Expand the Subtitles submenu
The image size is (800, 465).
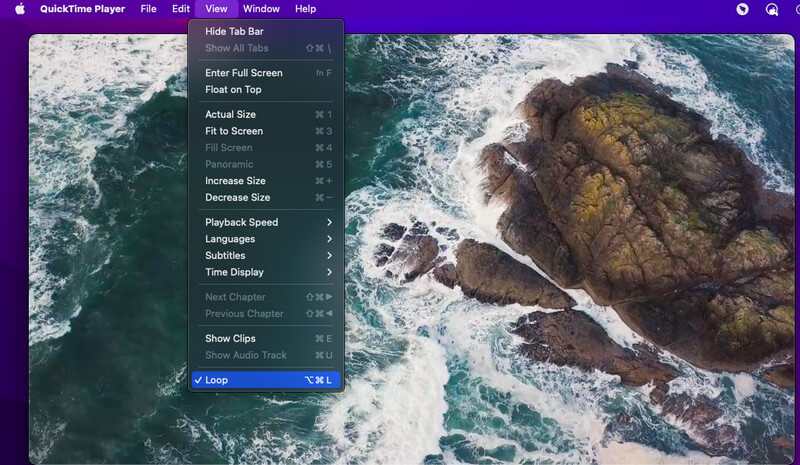click(x=266, y=255)
